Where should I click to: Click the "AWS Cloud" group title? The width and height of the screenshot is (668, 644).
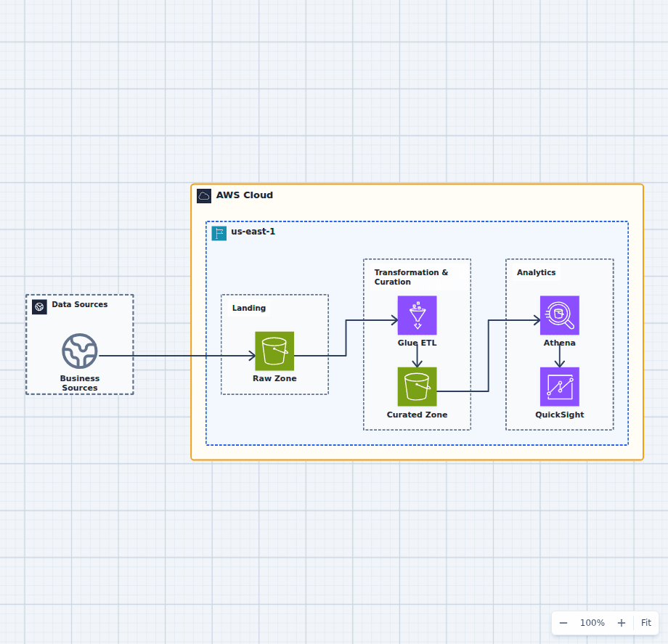pos(245,195)
